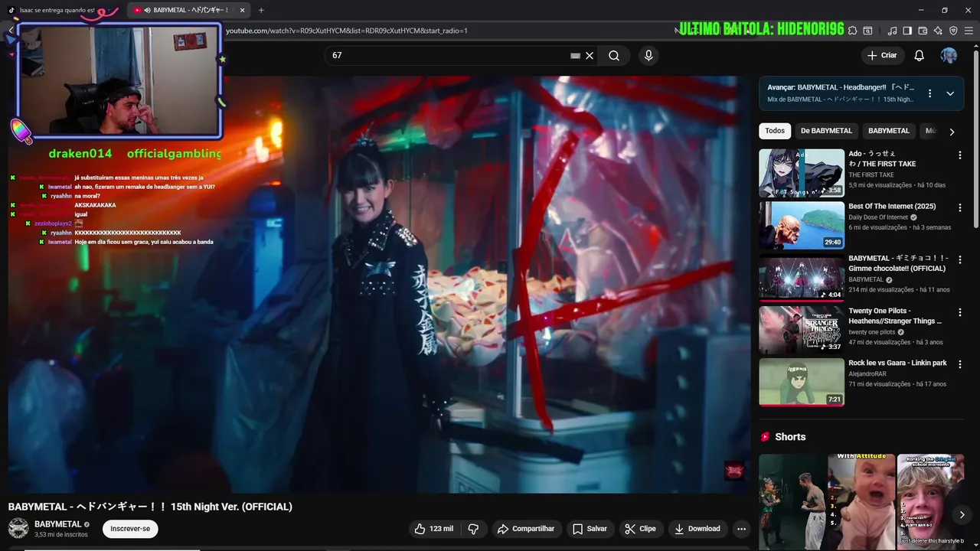Click the 'Rock lee vs Gaara - Linkin park' title
This screenshot has height=551, width=980.
point(897,363)
